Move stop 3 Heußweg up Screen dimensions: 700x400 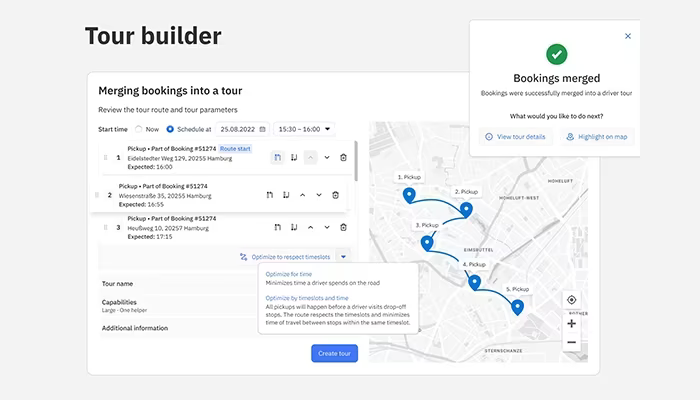point(310,227)
